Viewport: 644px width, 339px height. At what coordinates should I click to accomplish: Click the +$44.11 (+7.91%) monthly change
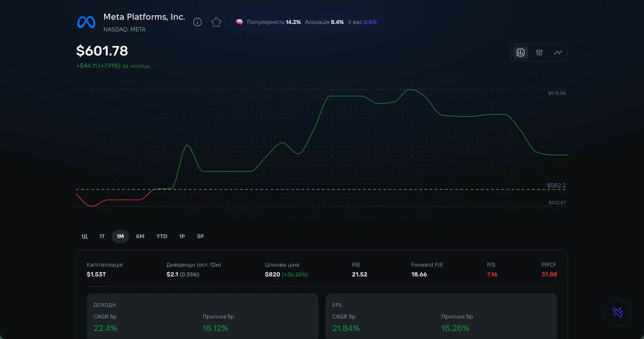click(113, 66)
